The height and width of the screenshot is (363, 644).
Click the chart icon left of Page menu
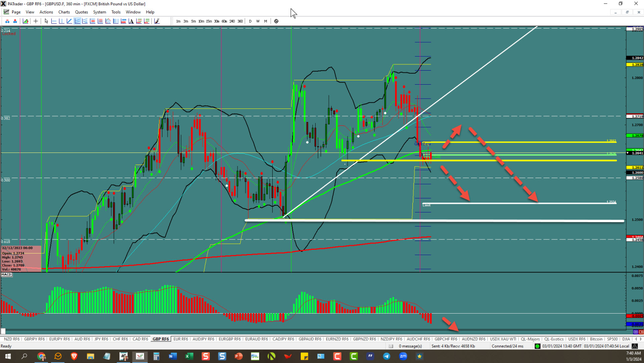coord(6,12)
